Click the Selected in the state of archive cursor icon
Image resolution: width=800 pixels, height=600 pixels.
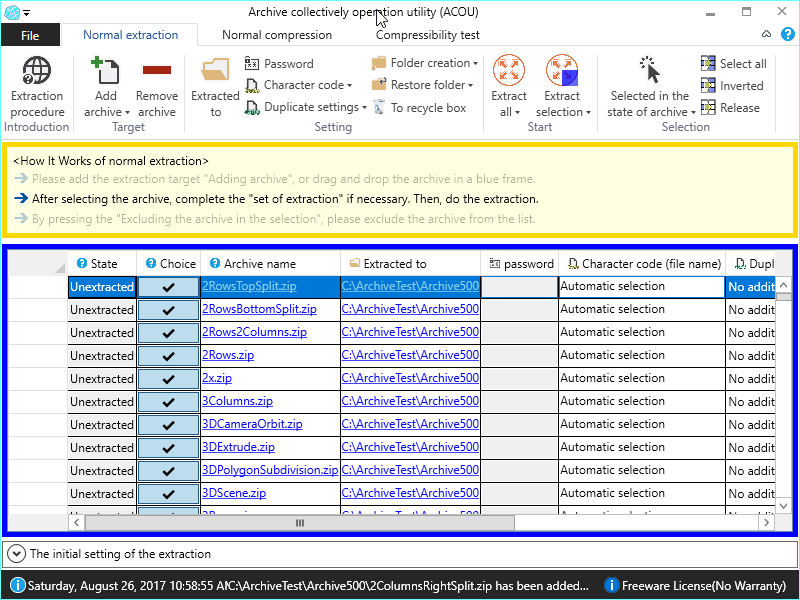pyautogui.click(x=649, y=70)
